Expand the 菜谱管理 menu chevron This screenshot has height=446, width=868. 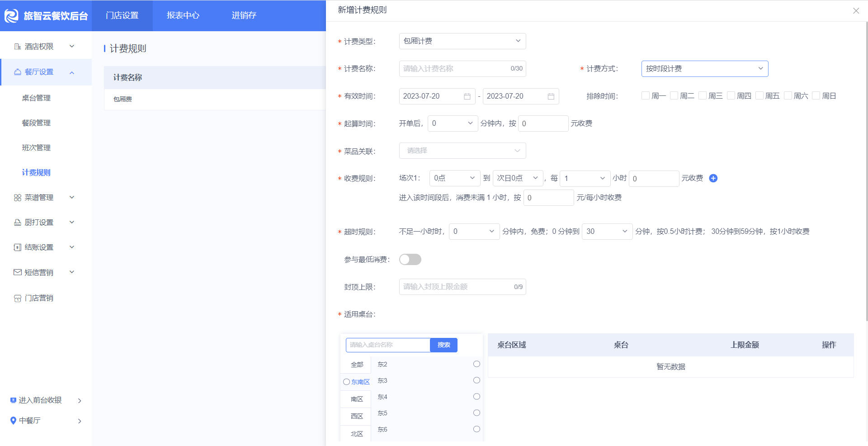tap(72, 197)
